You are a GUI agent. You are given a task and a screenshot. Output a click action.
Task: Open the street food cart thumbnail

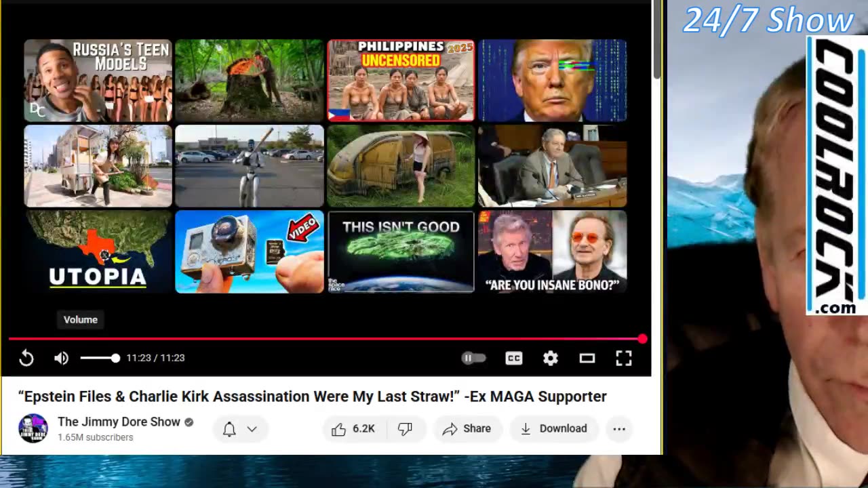tap(98, 165)
